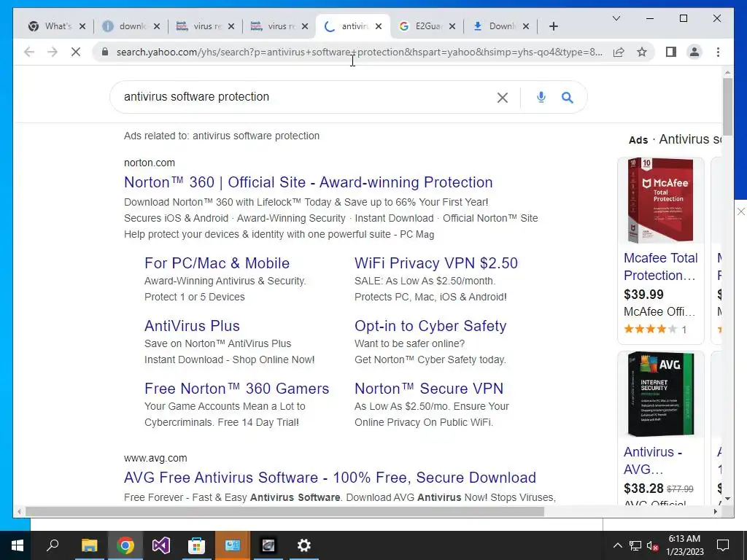View site security lock info
The image size is (747, 560).
coord(105,52)
